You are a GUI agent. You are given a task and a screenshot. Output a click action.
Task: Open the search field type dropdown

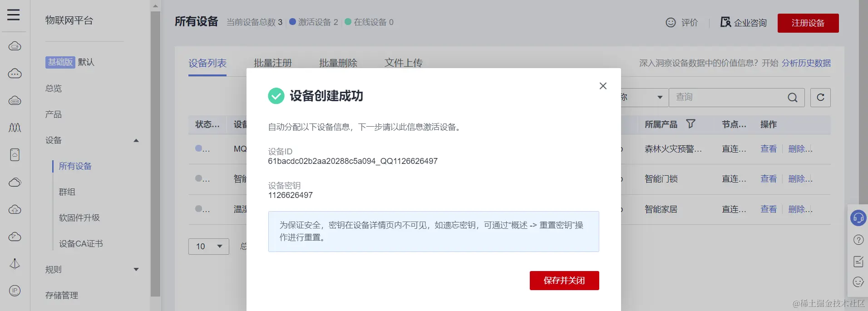[645, 98]
